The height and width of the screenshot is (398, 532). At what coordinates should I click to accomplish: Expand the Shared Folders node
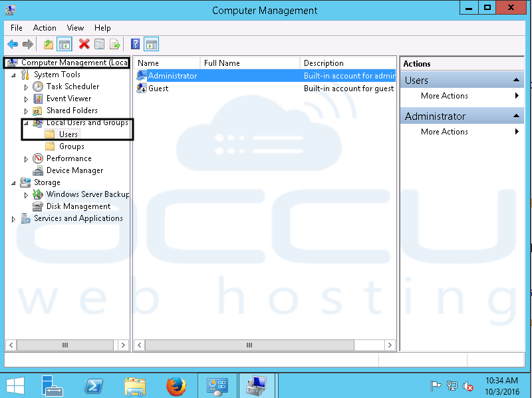tap(26, 111)
